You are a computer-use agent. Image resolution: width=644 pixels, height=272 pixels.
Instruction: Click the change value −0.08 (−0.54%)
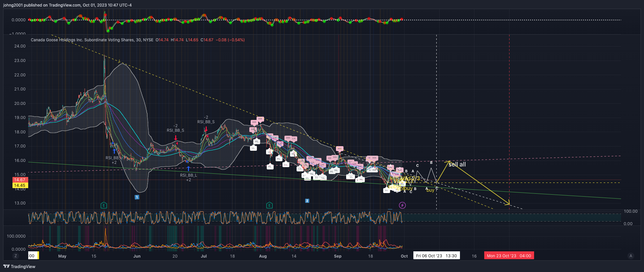point(230,40)
